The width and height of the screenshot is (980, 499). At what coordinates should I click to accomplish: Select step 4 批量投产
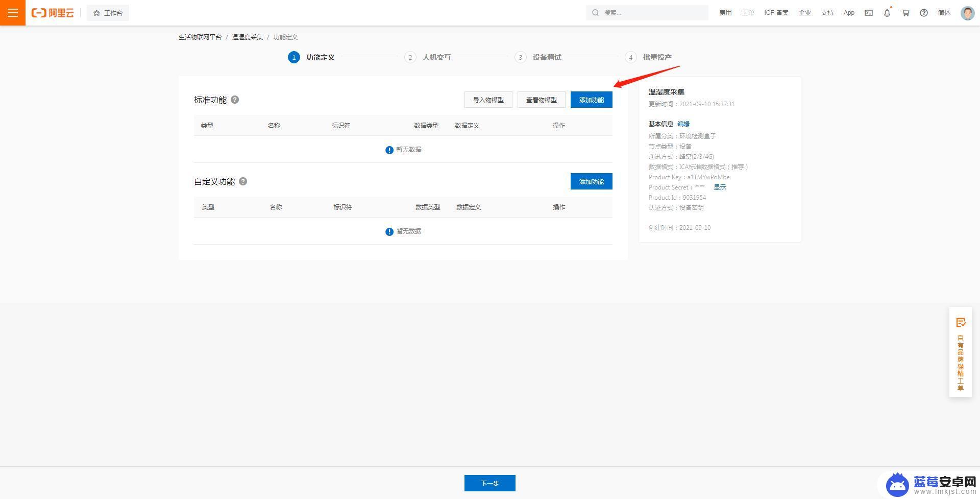click(648, 57)
